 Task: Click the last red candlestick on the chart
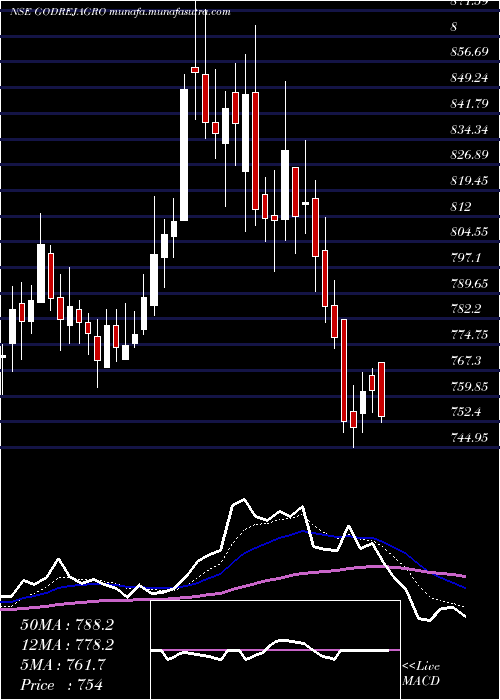pos(381,390)
